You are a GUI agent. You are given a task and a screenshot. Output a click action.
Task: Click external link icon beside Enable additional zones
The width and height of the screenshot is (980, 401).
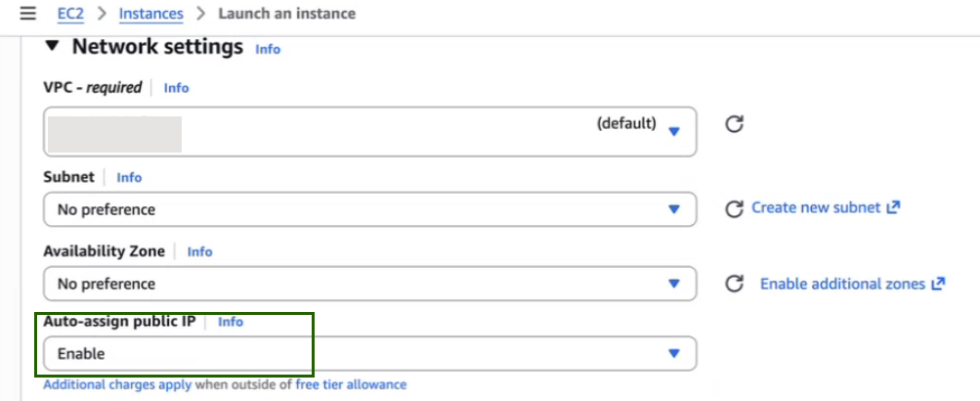click(x=938, y=284)
